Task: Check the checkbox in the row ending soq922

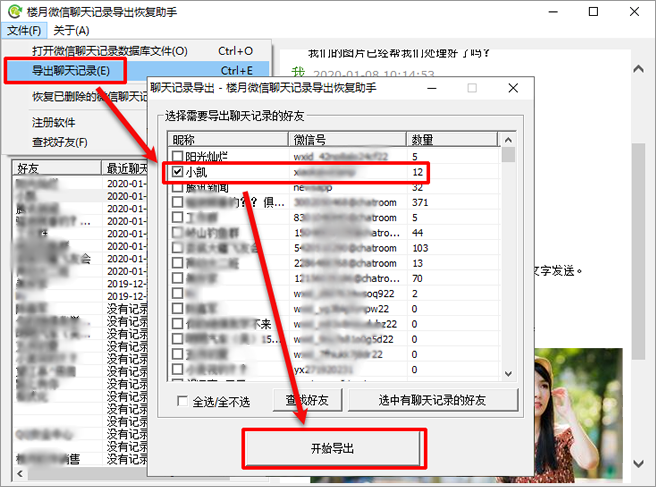Action: click(177, 293)
